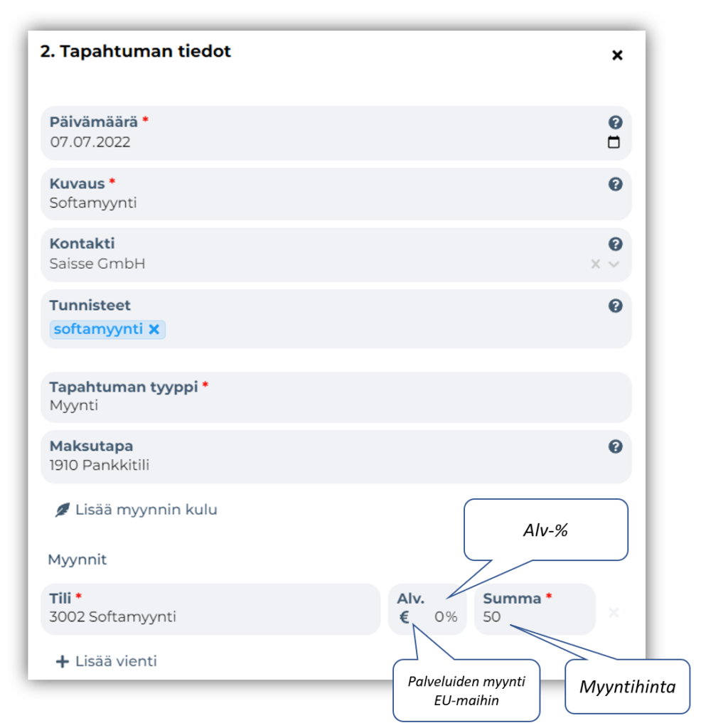Image resolution: width=701 pixels, height=728 pixels.
Task: Open help for Tunnisteet field
Action: coord(615,306)
